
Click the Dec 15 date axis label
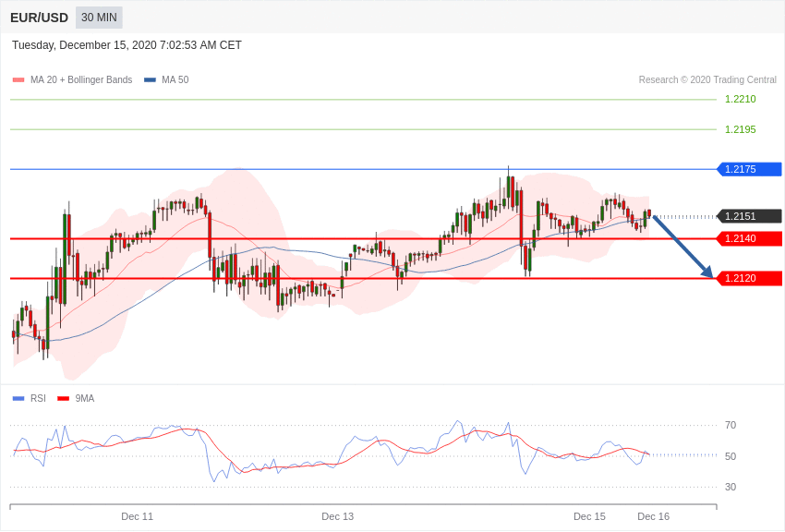(589, 516)
